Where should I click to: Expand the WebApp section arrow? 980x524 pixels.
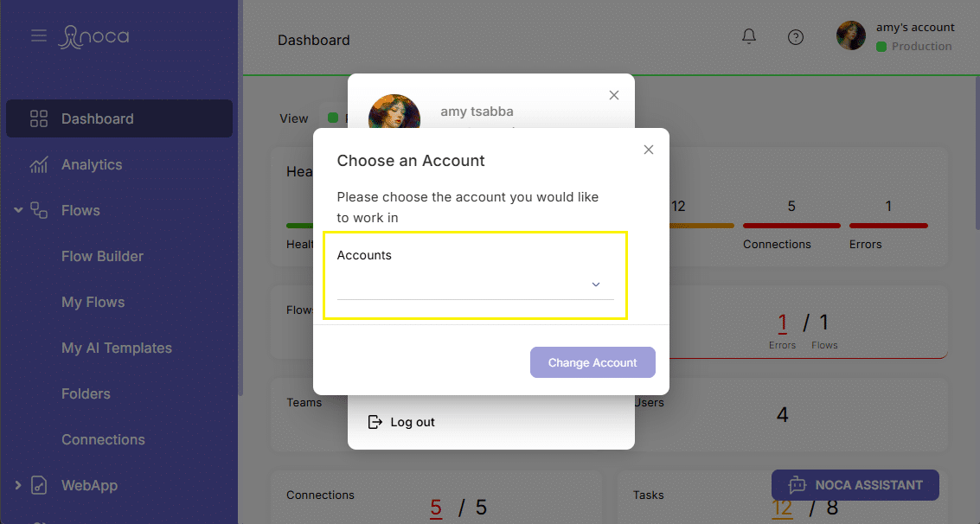coord(18,484)
